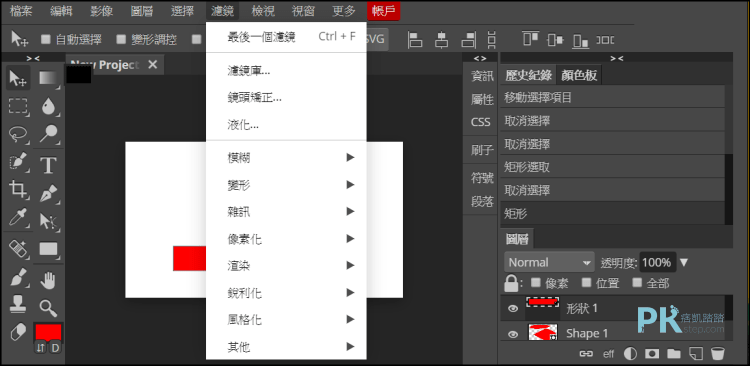Image resolution: width=750 pixels, height=366 pixels.
Task: Enable the 變形調控 checkbox
Action: (x=121, y=39)
